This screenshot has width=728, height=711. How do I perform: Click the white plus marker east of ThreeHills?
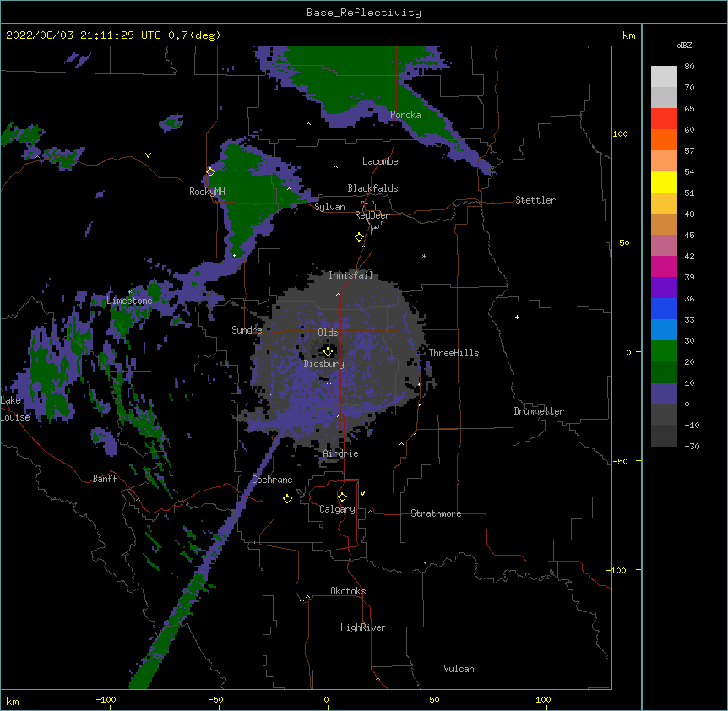[517, 317]
